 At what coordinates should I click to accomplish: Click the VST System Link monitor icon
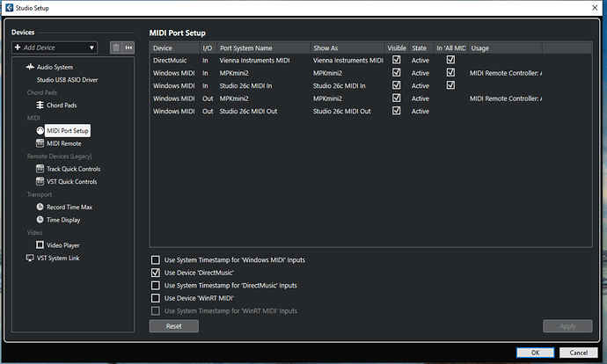(x=30, y=258)
